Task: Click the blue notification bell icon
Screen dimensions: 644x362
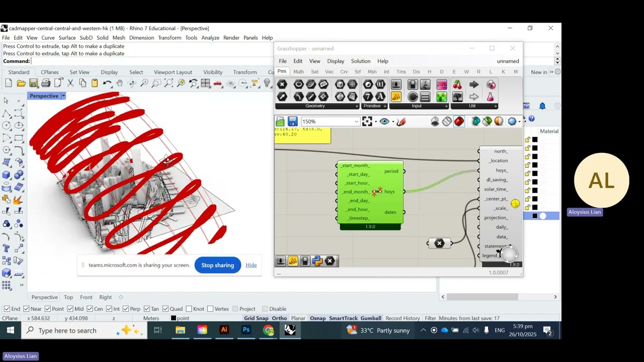Action: (542, 106)
